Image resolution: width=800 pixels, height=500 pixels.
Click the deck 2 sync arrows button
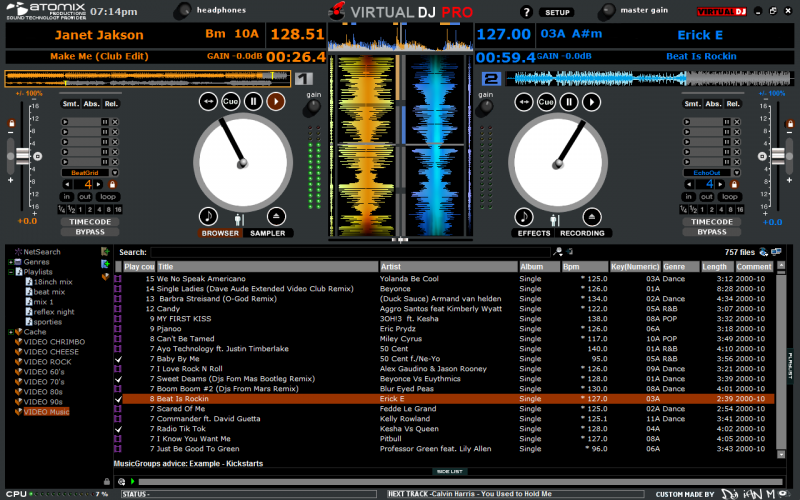click(x=523, y=102)
